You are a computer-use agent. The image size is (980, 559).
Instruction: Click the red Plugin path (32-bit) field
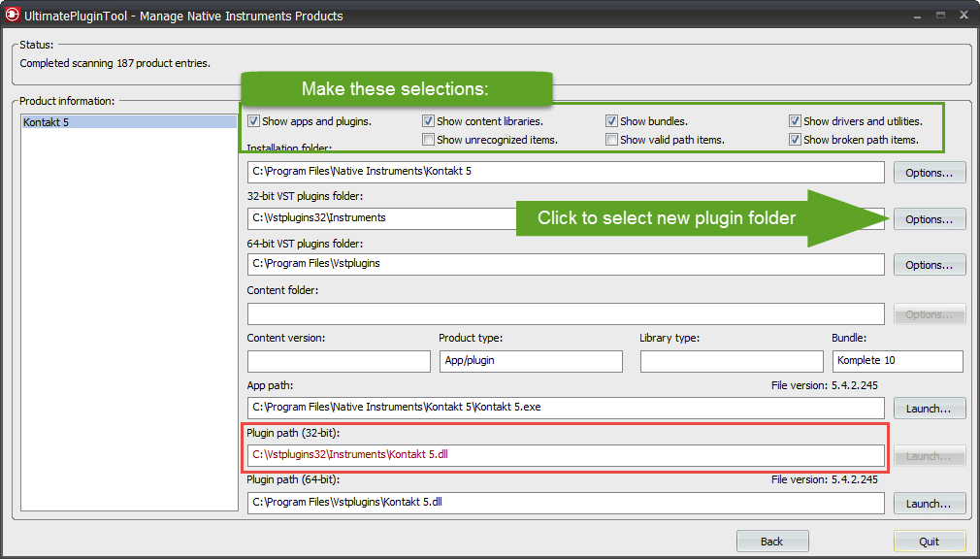(566, 455)
